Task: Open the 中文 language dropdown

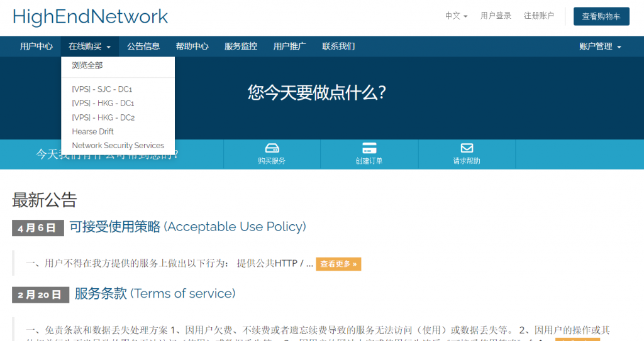Action: point(456,16)
